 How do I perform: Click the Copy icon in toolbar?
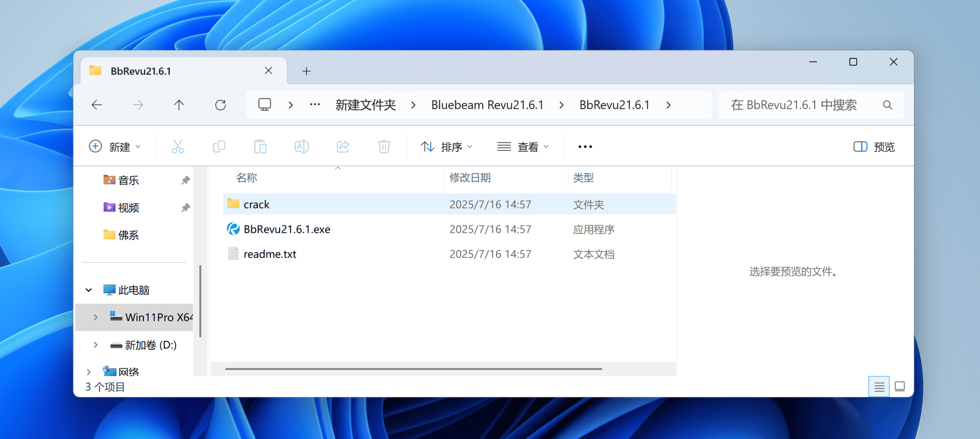coord(219,146)
